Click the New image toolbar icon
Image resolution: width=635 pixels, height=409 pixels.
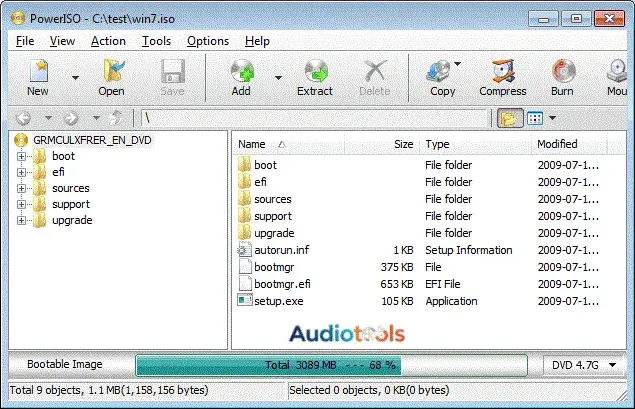38,71
